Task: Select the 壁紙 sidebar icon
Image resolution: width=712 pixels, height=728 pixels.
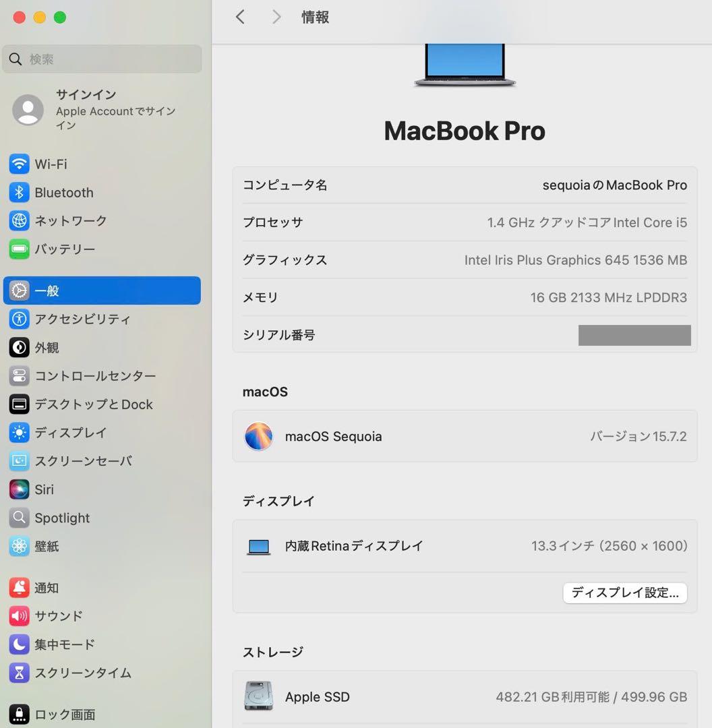Action: pyautogui.click(x=19, y=546)
